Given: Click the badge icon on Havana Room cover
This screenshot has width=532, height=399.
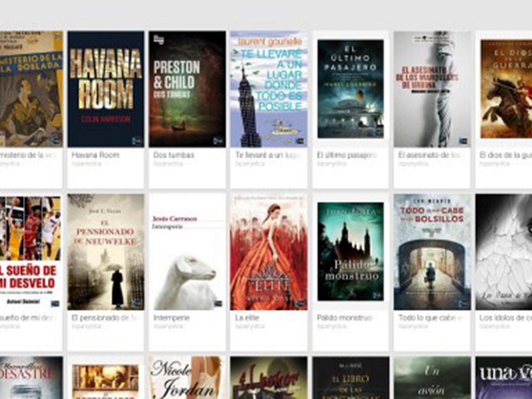Looking at the screenshot, I should [137, 141].
